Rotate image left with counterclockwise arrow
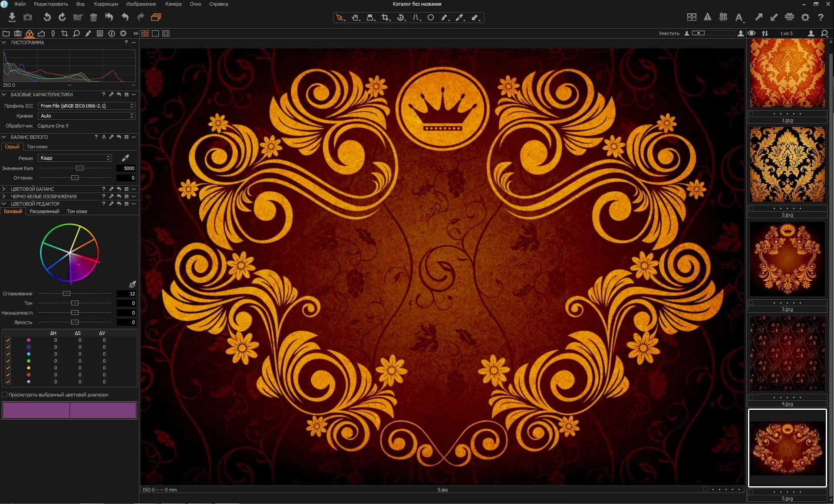 47,17
